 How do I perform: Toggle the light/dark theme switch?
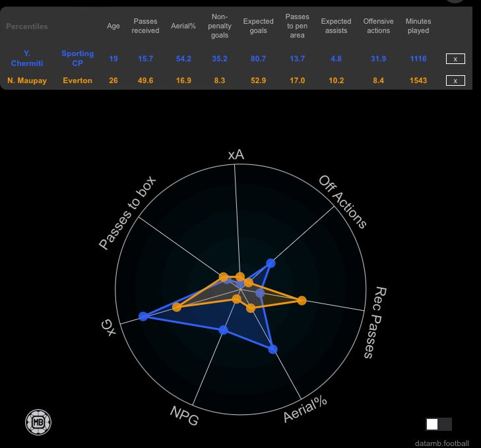[x=439, y=424]
